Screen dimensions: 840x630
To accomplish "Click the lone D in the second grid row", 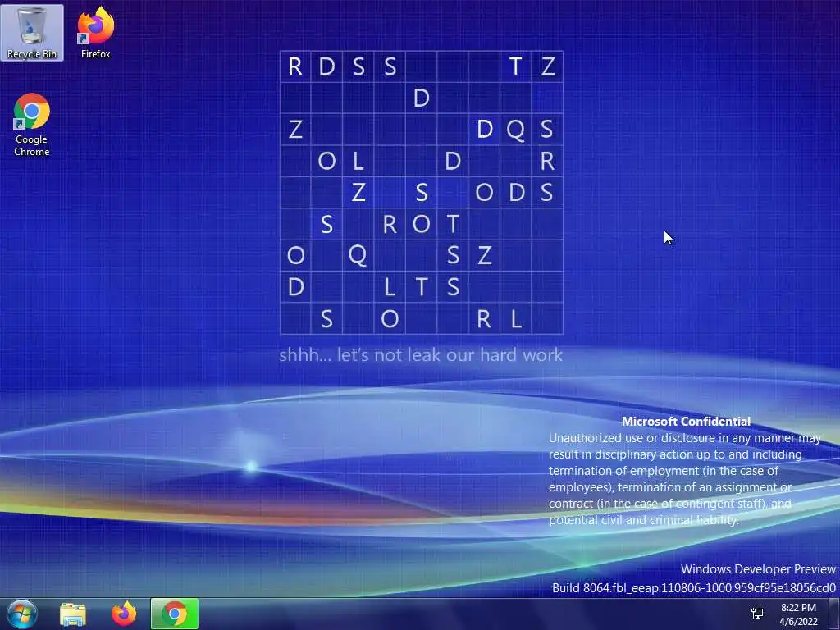I will (421, 98).
